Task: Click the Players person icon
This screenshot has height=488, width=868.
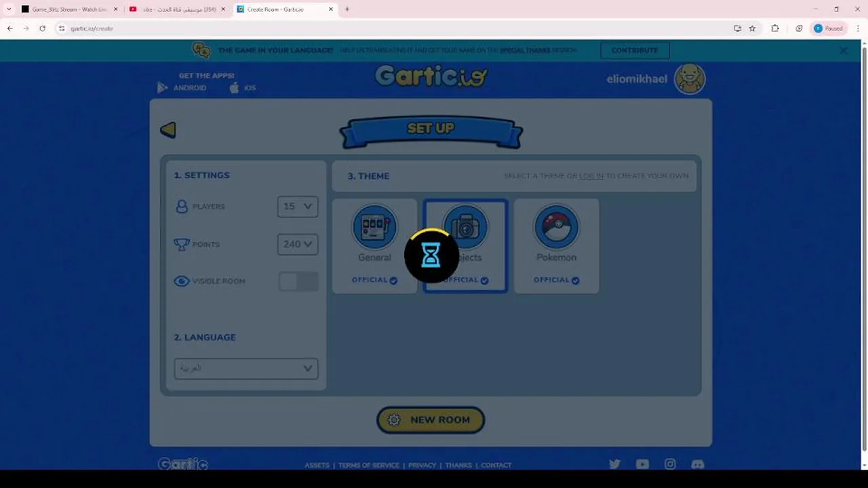Action: pyautogui.click(x=182, y=207)
